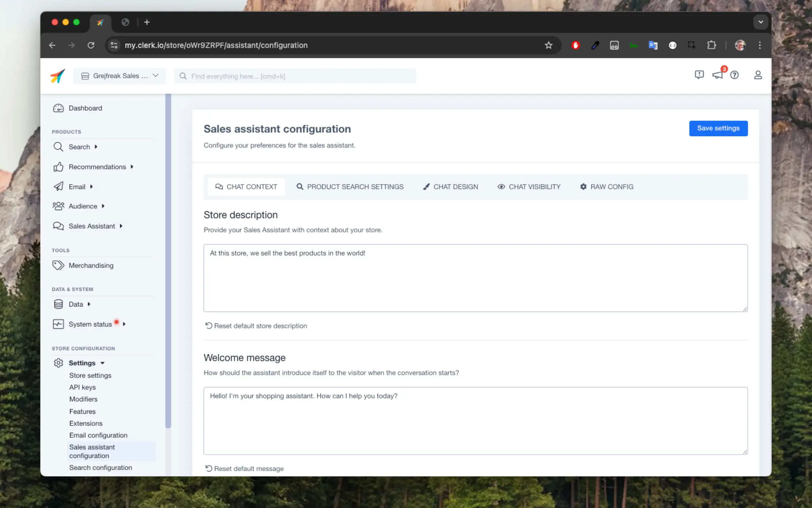Click the Chat Context tab
The height and width of the screenshot is (508, 812).
coord(246,187)
